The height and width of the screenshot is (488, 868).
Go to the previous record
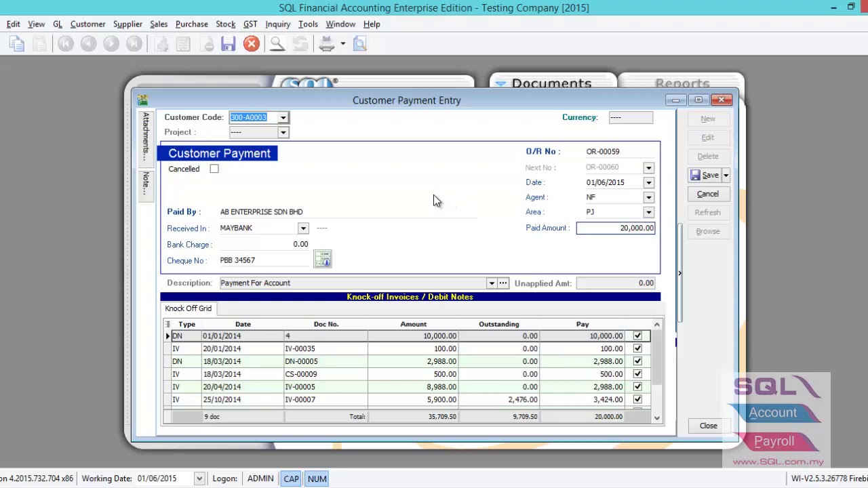pyautogui.click(x=88, y=44)
